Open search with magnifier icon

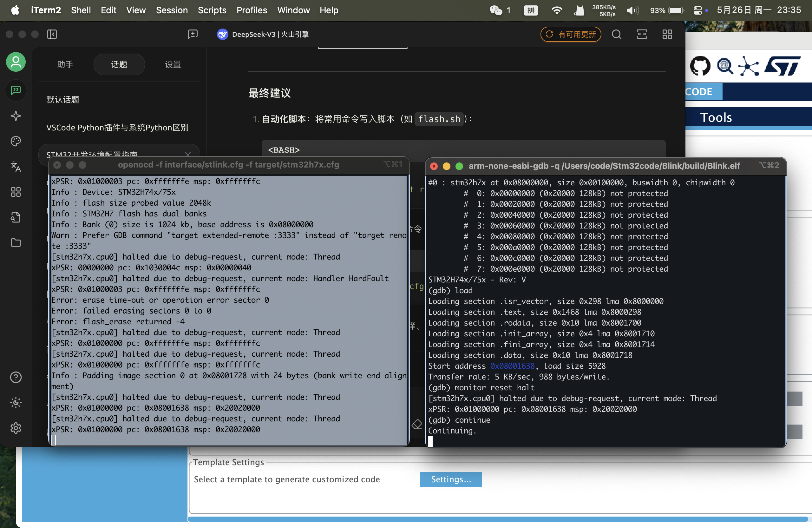[616, 34]
